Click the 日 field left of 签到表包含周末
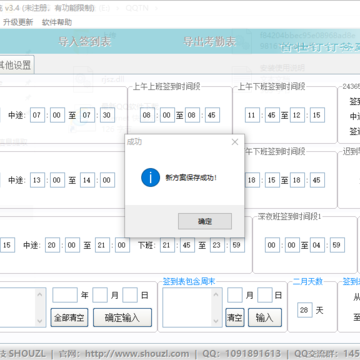The height and width of the screenshot is (360, 360). point(130,295)
